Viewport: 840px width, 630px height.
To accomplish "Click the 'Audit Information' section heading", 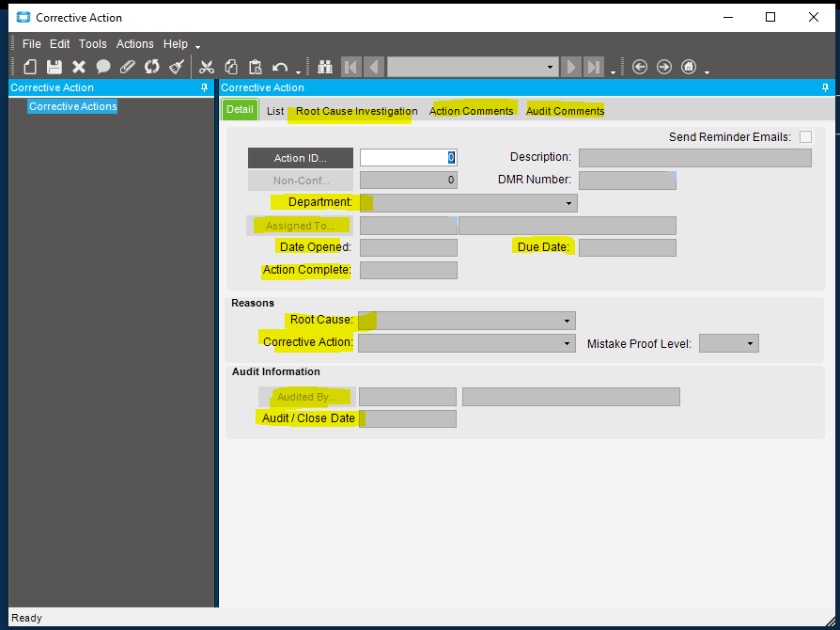I will (276, 371).
